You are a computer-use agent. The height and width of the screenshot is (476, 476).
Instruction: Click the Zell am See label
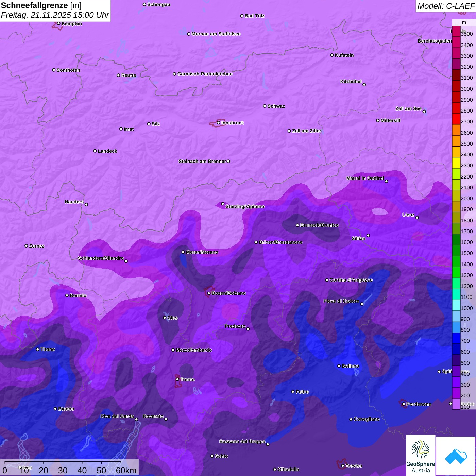coord(408,108)
